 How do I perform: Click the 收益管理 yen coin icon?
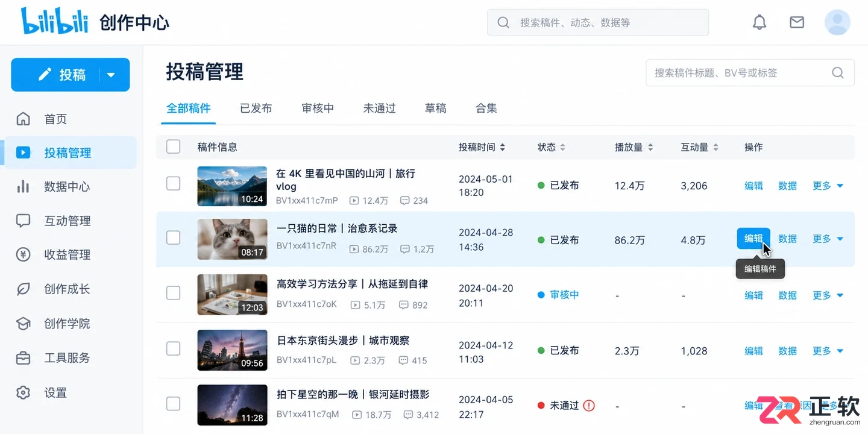pos(23,254)
